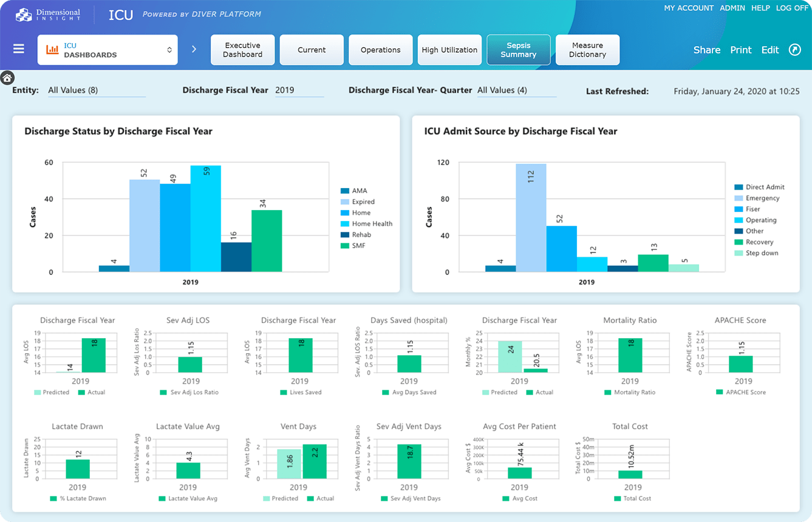Viewport: 812px width, 522px height.
Task: Click the home icon at left edge
Action: [x=7, y=78]
